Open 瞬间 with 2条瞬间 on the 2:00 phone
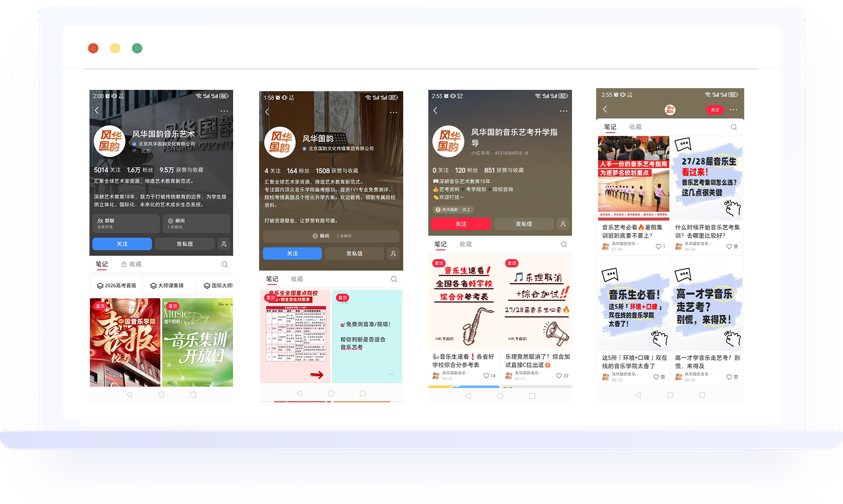 point(196,223)
